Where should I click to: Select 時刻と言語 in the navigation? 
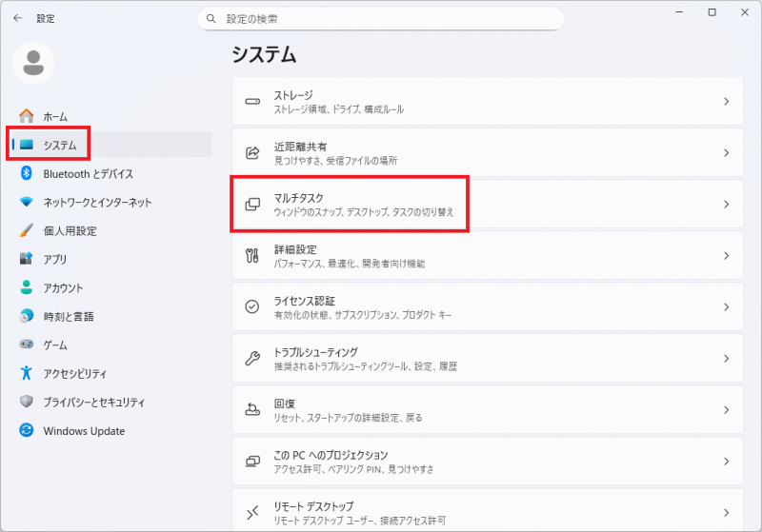pyautogui.click(x=69, y=317)
